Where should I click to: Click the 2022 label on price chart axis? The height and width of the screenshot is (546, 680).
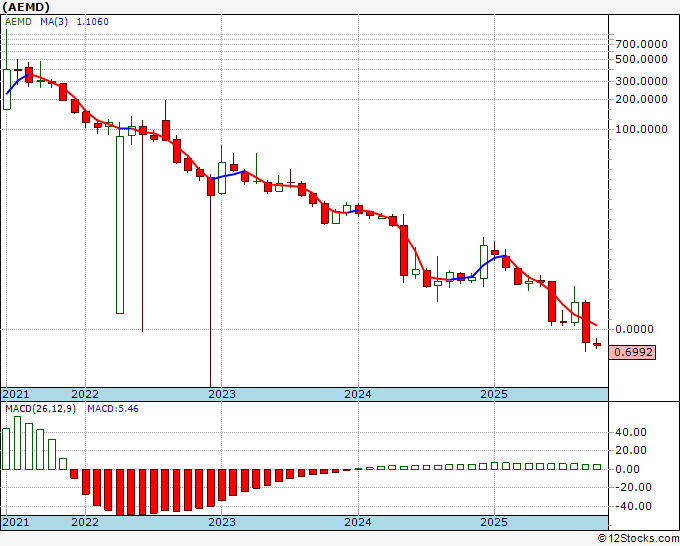[85, 394]
